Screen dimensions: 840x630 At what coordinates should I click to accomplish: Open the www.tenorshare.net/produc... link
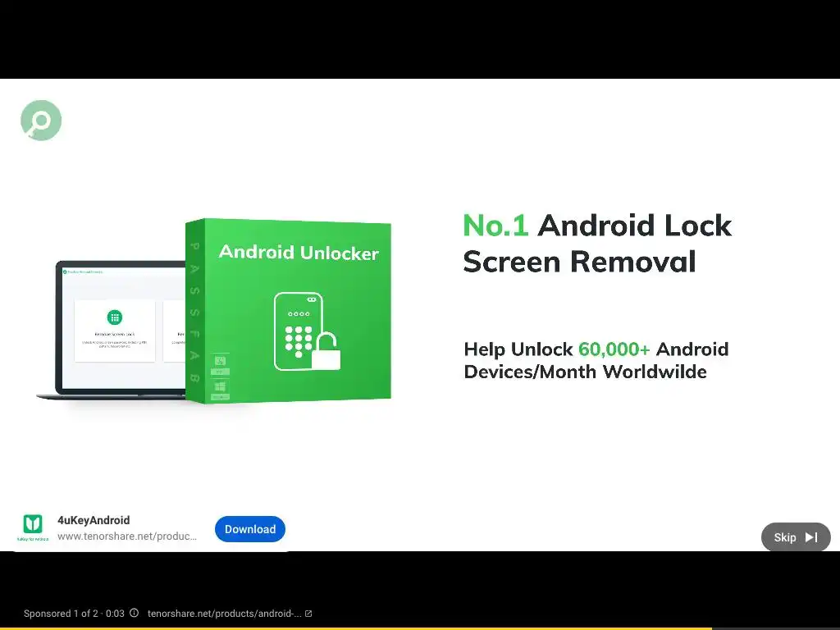point(127,536)
